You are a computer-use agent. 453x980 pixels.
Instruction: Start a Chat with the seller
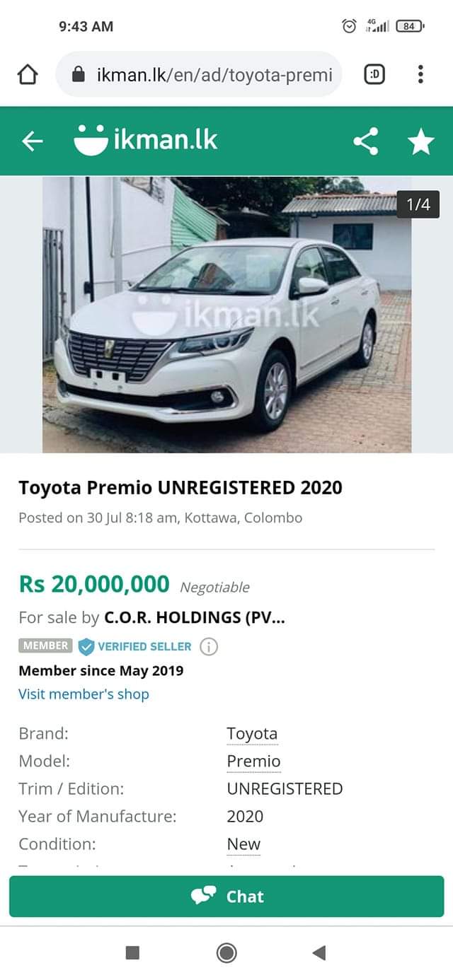226,897
